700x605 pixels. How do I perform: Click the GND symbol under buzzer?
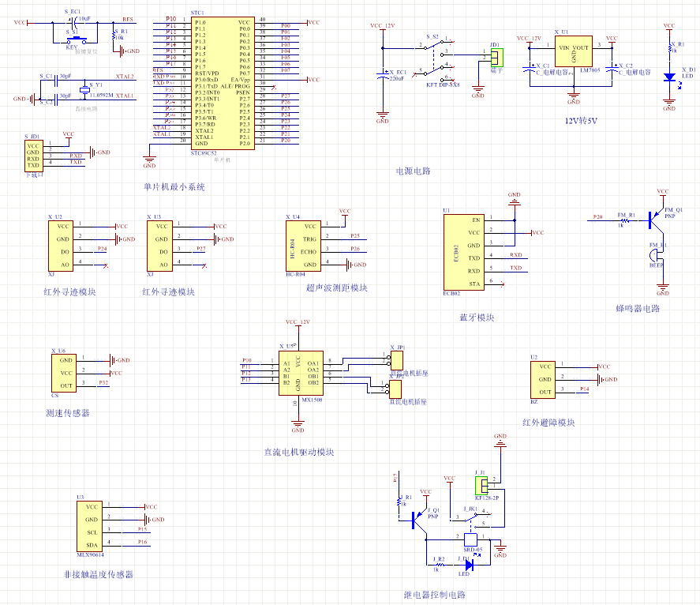click(x=662, y=290)
